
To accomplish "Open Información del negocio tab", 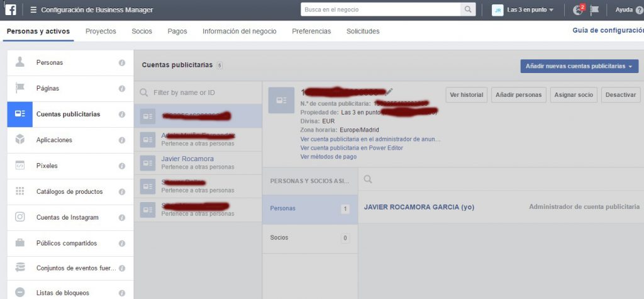I will (240, 31).
